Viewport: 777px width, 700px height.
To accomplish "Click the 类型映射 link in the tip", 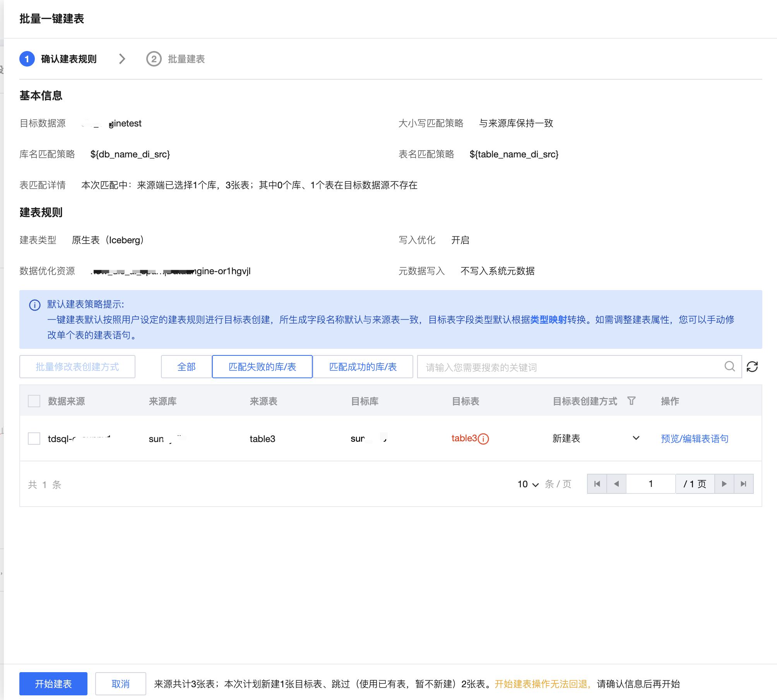I will click(x=548, y=319).
